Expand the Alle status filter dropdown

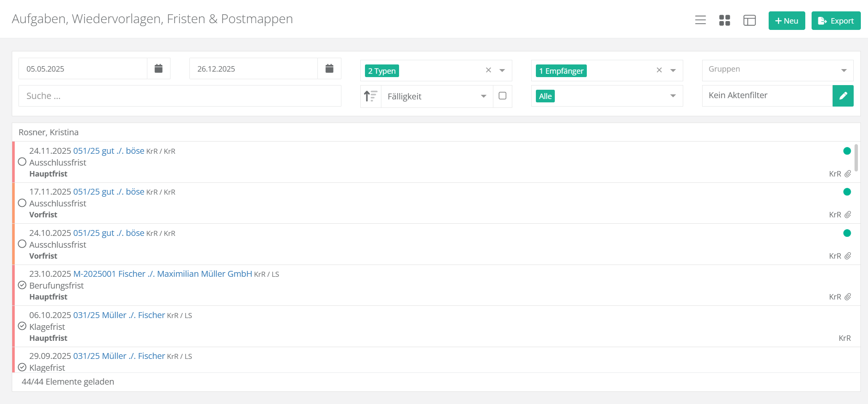(x=673, y=96)
